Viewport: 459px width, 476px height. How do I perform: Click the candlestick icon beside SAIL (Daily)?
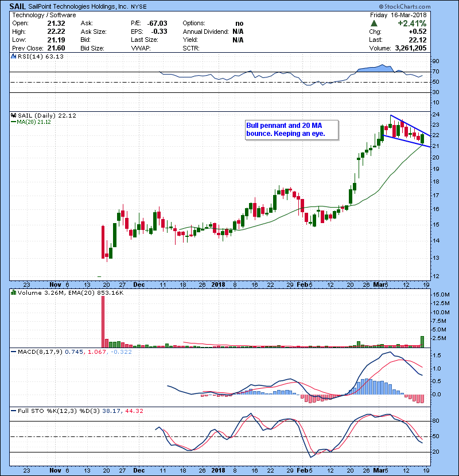tap(14, 115)
